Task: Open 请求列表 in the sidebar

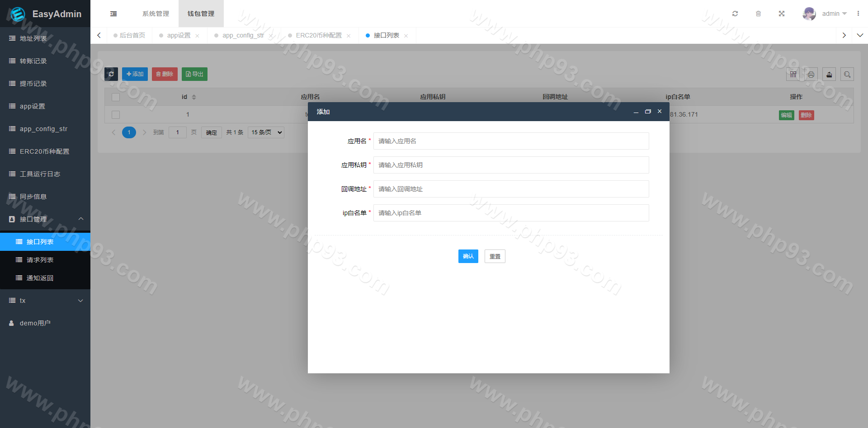Action: [40, 260]
